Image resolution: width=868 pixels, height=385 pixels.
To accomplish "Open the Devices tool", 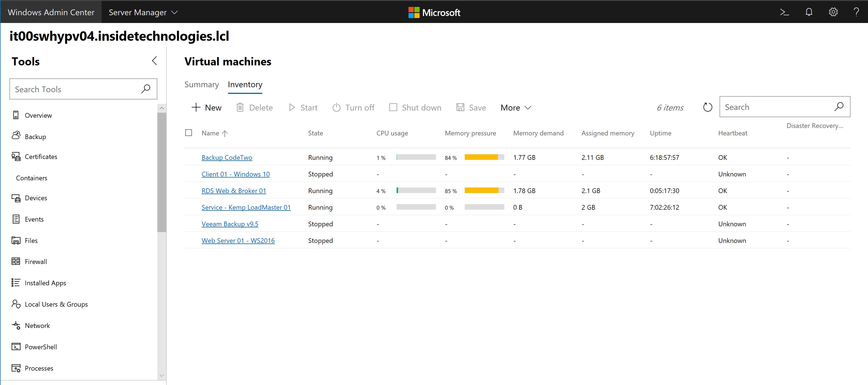I will click(x=30, y=198).
